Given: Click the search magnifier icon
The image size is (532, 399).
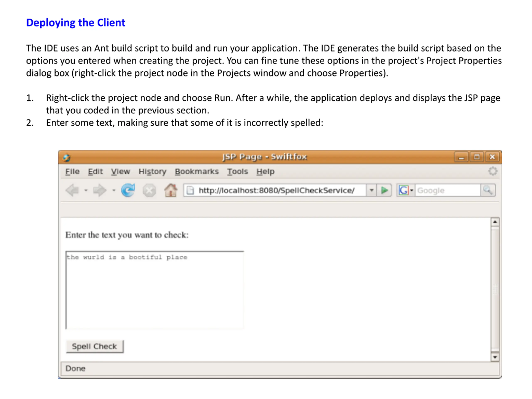Looking at the screenshot, I should click(x=488, y=191).
